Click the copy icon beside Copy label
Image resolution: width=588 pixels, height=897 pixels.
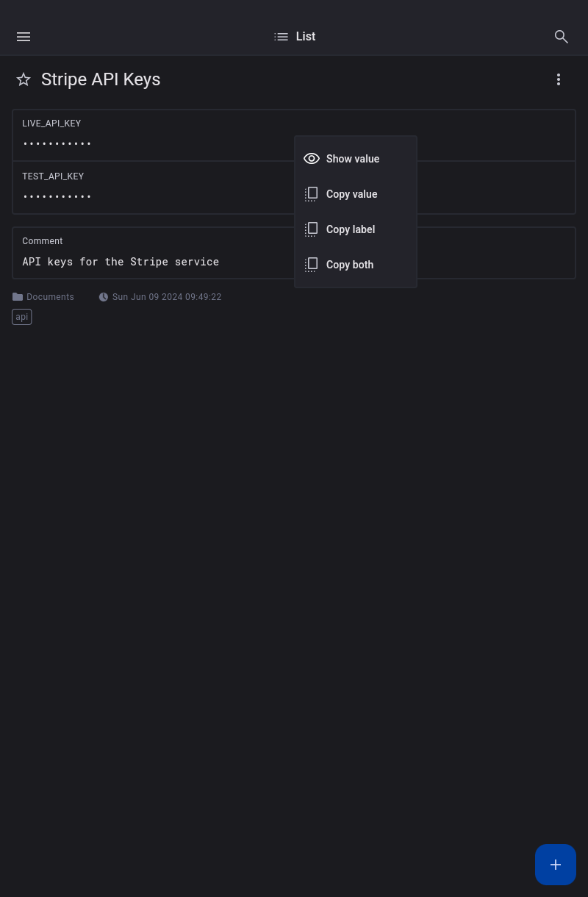tap(312, 229)
